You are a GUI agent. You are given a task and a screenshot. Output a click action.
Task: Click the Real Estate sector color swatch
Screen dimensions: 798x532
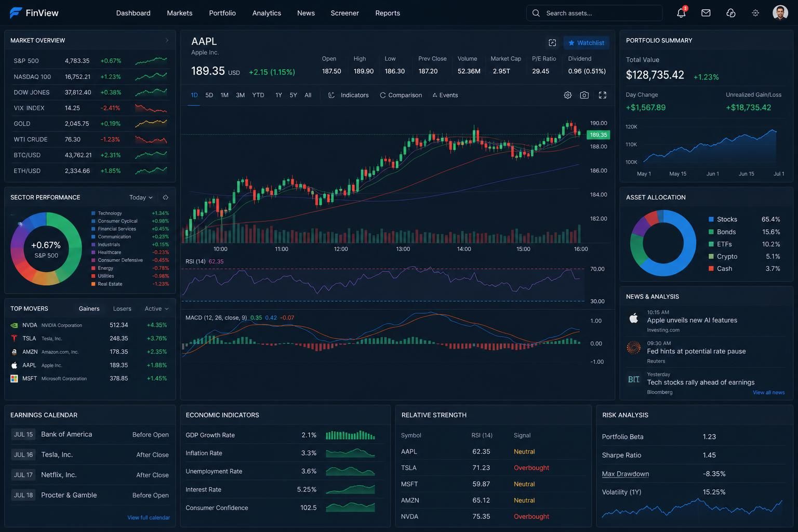tap(93, 284)
